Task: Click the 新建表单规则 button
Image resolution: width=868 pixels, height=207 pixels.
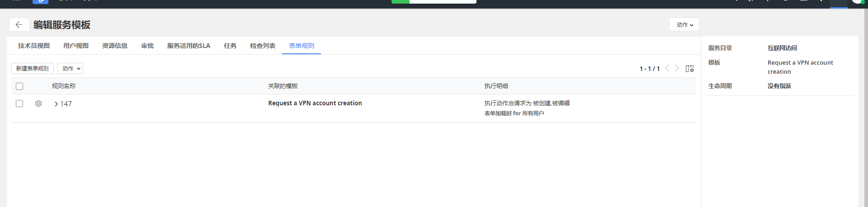Action: point(33,69)
